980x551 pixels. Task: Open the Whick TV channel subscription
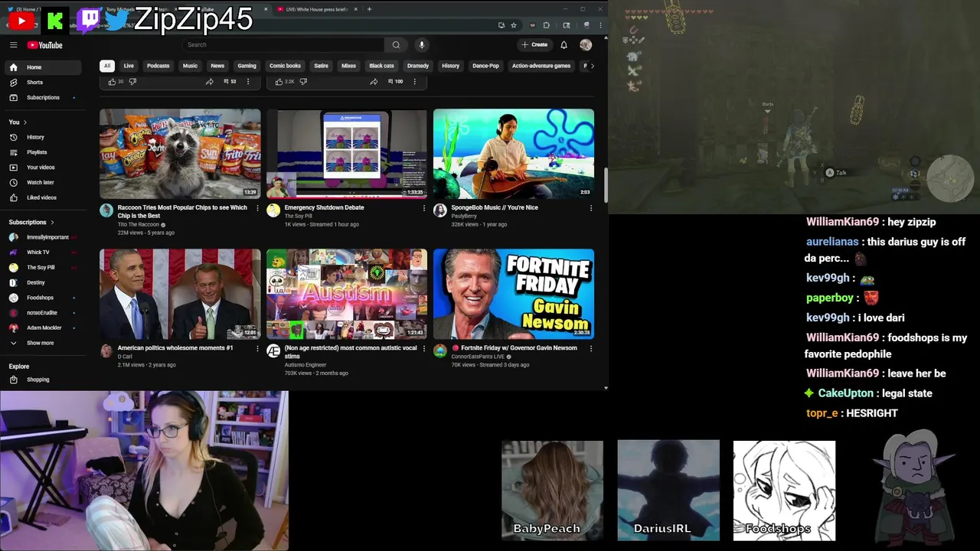click(44, 253)
